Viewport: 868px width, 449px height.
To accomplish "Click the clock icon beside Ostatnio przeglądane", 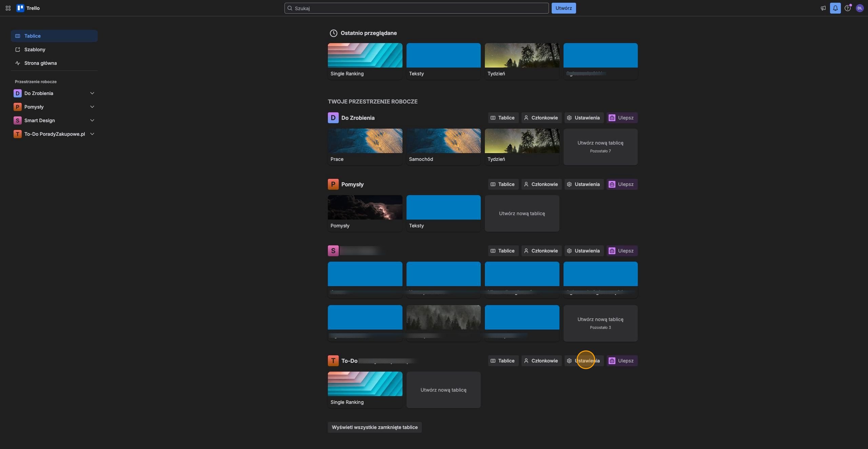I will click(x=334, y=33).
